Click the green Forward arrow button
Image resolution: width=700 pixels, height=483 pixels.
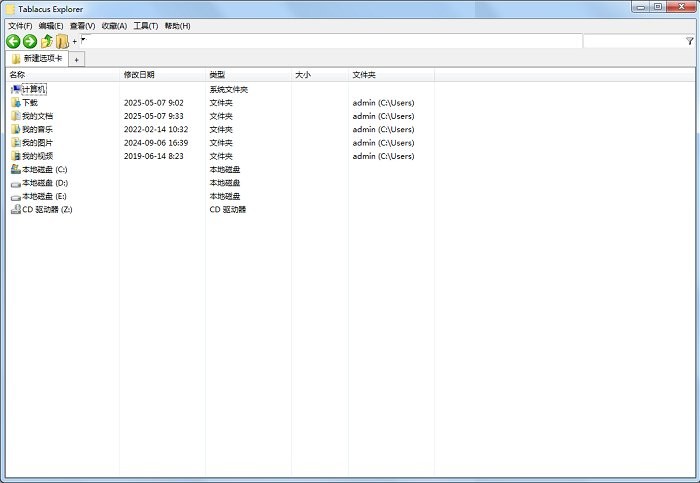pos(30,41)
